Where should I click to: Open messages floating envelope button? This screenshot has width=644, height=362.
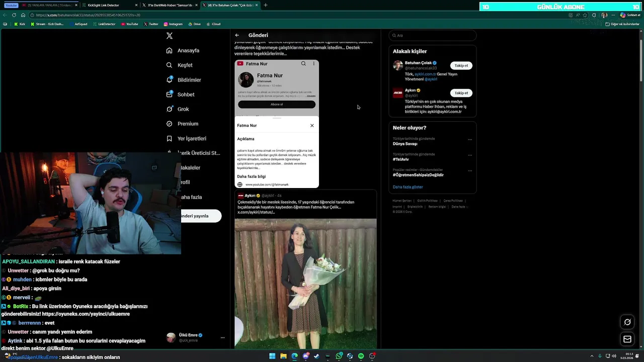pos(627,339)
